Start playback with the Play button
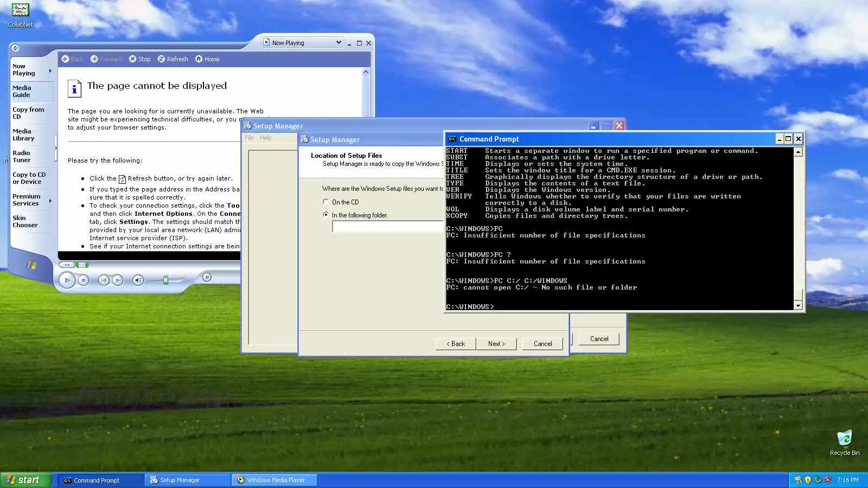The width and height of the screenshot is (868, 488). [67, 280]
